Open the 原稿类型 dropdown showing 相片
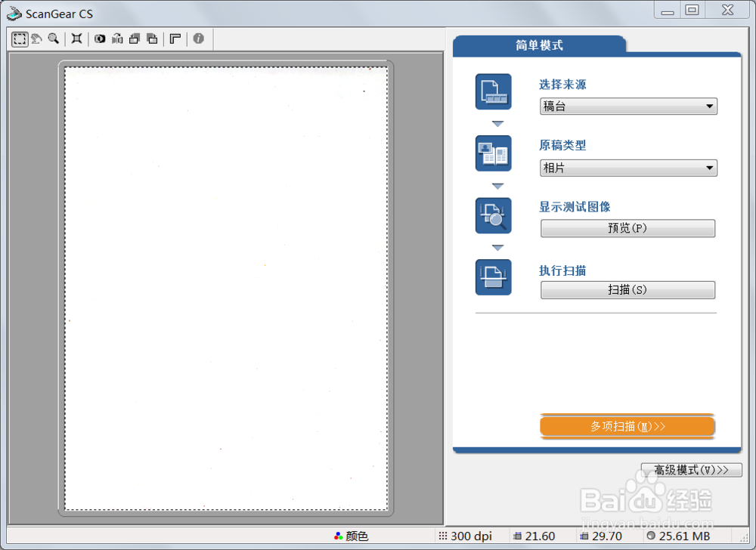This screenshot has width=756, height=550. pos(628,168)
